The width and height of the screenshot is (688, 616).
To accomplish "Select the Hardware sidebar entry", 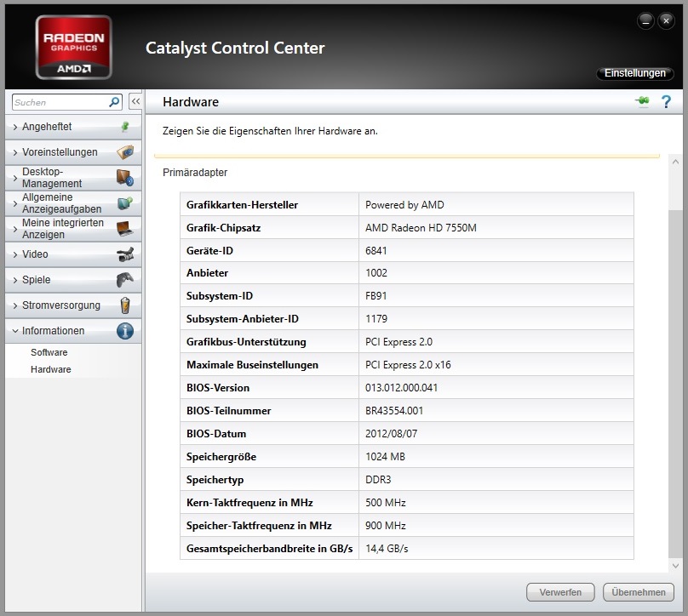I will click(x=51, y=369).
